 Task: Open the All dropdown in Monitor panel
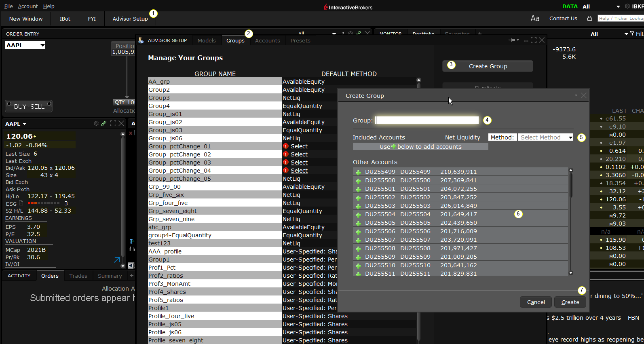(626, 34)
